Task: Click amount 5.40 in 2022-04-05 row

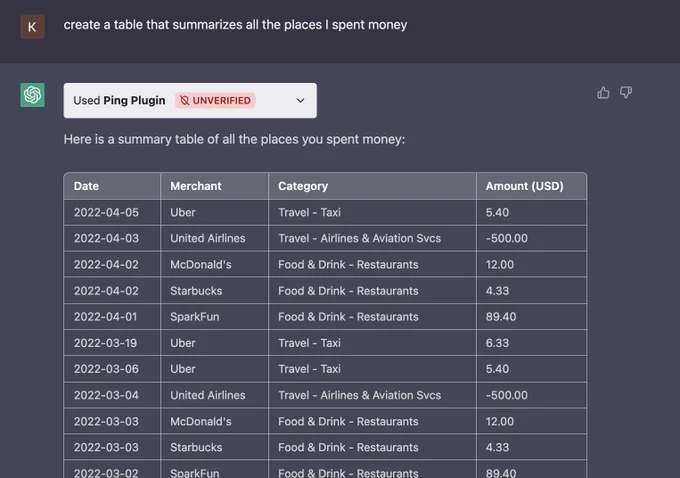Action: pyautogui.click(x=497, y=213)
